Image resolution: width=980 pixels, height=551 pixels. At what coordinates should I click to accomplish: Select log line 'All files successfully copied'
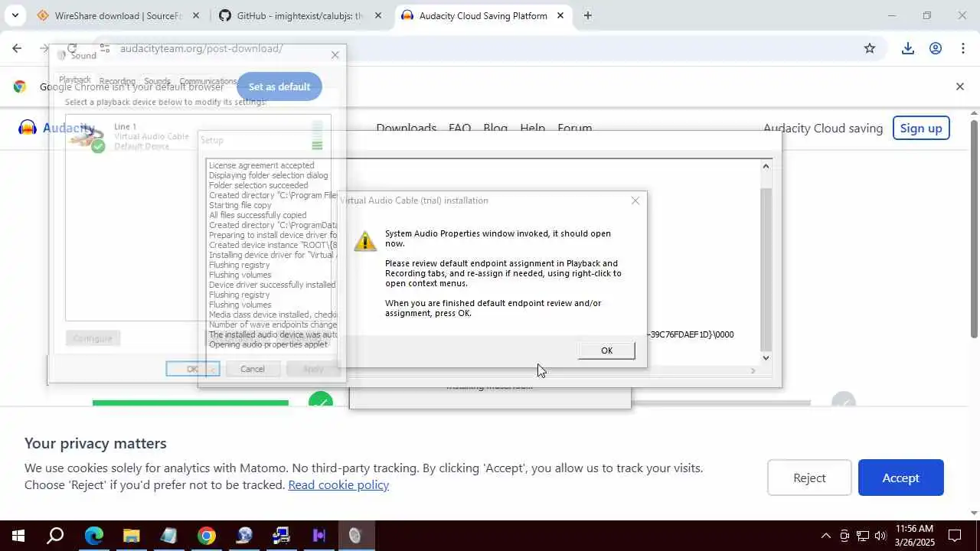click(257, 215)
